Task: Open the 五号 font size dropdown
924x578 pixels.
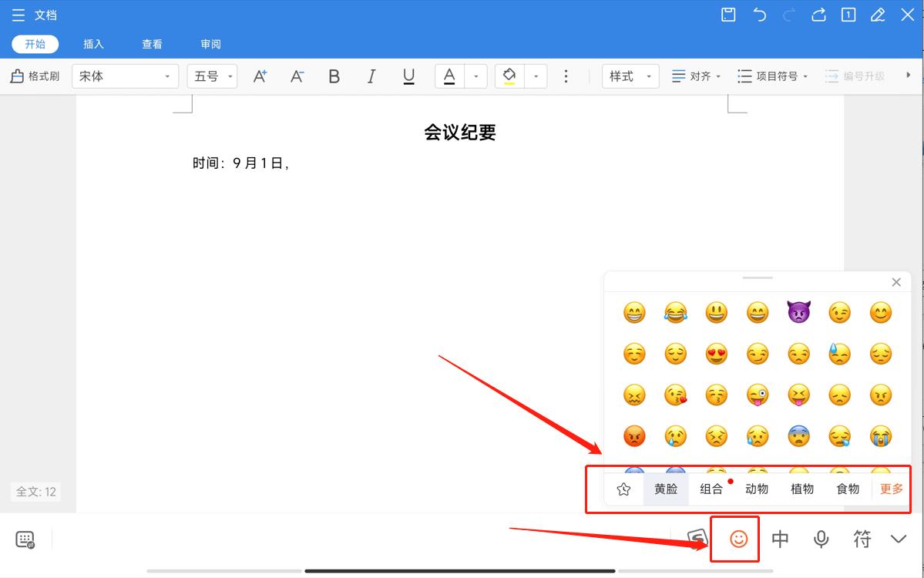Action: 212,76
